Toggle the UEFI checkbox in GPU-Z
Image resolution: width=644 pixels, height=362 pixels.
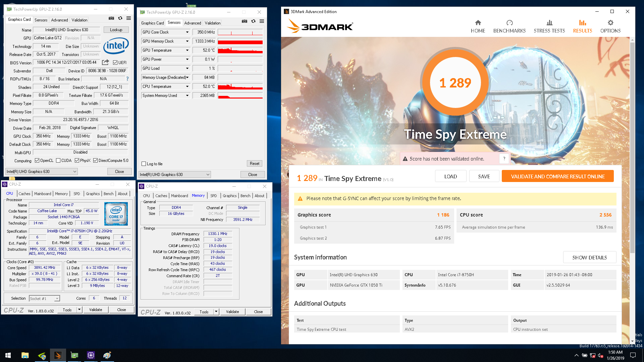(115, 63)
